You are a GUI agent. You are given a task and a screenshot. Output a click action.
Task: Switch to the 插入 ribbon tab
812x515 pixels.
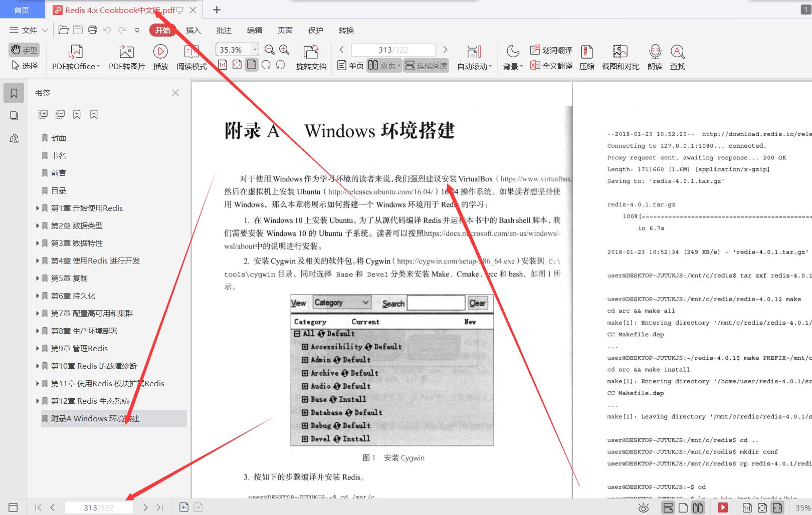pyautogui.click(x=193, y=30)
